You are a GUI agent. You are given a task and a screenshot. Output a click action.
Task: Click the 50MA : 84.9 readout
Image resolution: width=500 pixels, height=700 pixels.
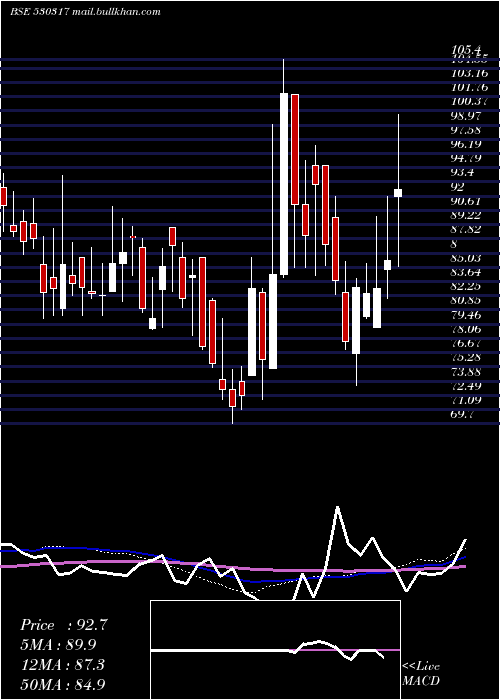62,684
